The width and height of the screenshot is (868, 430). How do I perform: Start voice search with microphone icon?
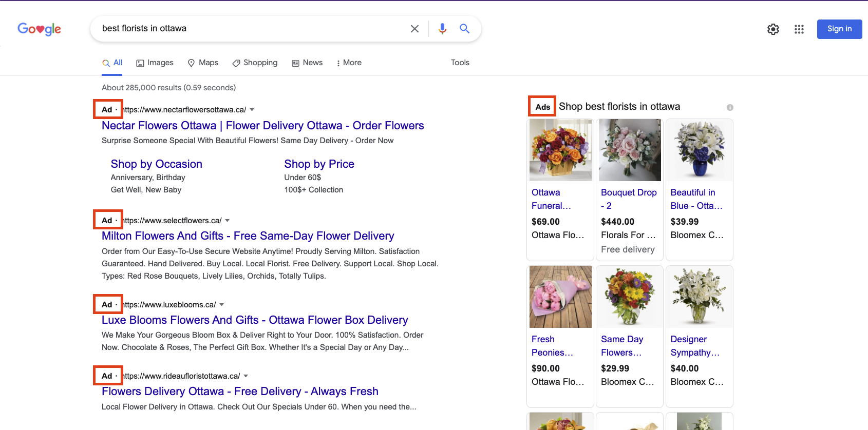[442, 29]
